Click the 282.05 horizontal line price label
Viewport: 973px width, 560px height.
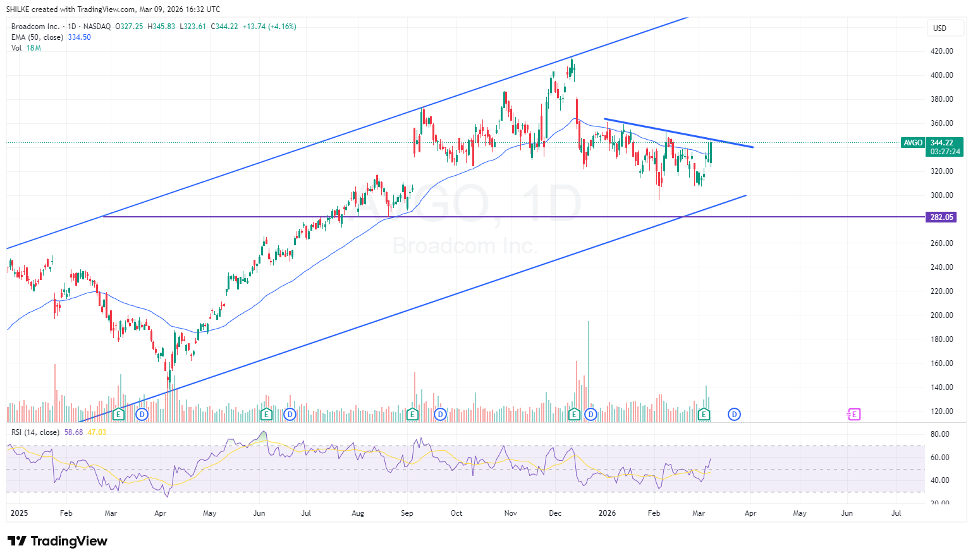click(x=942, y=217)
